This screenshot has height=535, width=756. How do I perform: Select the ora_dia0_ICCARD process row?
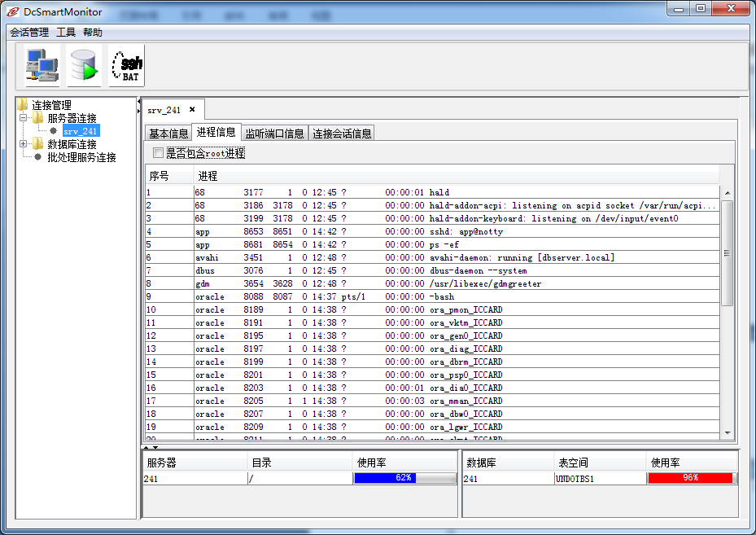[432, 388]
